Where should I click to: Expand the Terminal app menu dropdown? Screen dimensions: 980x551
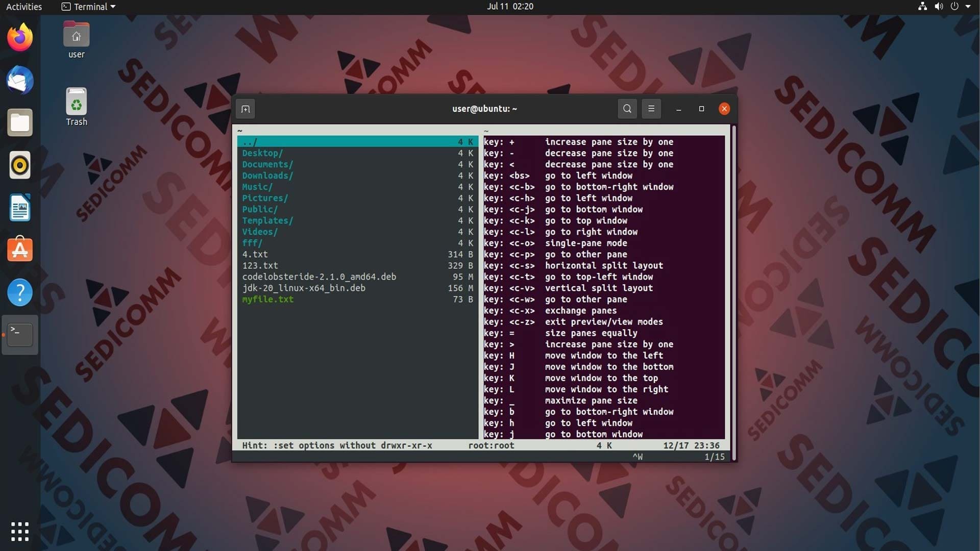point(89,7)
